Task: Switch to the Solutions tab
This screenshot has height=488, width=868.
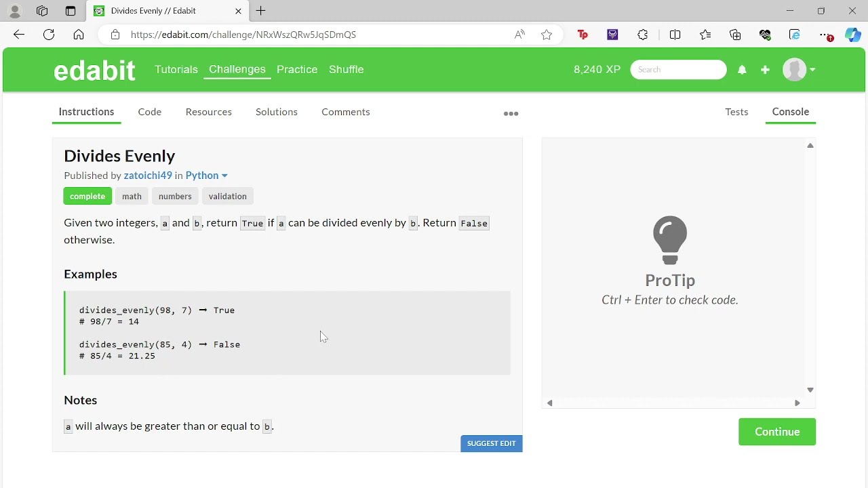Action: pos(277,112)
